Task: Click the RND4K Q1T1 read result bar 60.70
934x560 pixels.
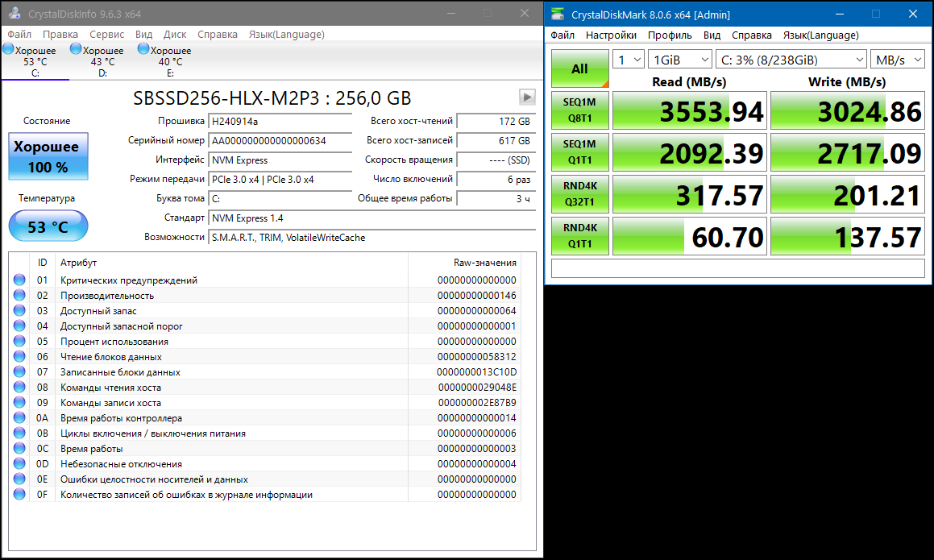Action: click(690, 236)
